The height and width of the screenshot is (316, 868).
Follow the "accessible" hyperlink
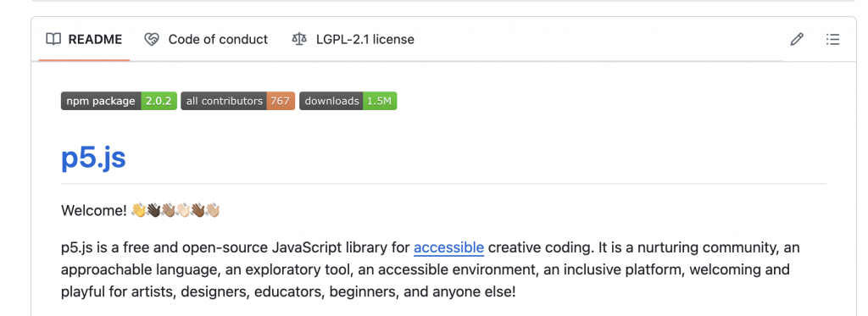coord(449,248)
